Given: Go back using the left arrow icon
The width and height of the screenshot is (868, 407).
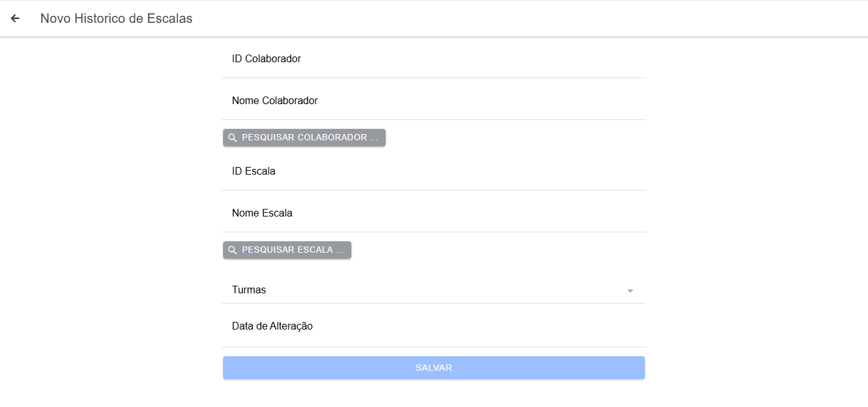Looking at the screenshot, I should pos(15,18).
